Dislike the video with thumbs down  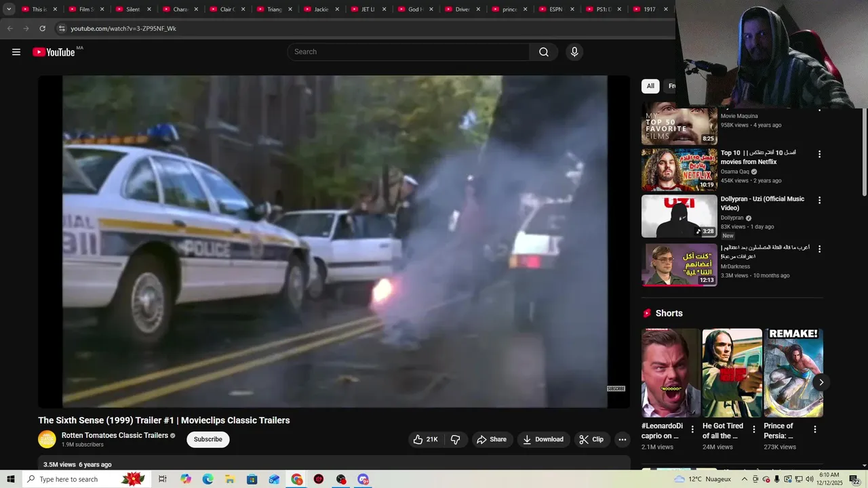click(x=456, y=439)
